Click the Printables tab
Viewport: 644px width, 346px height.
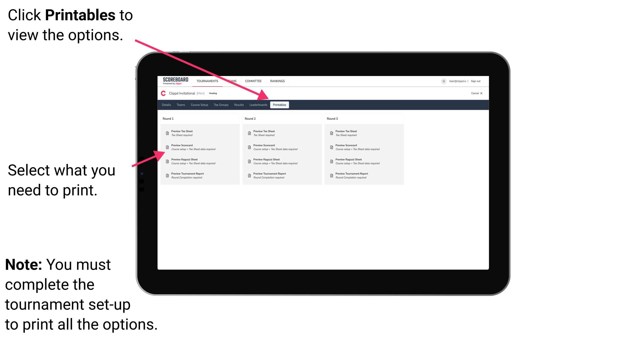[280, 105]
